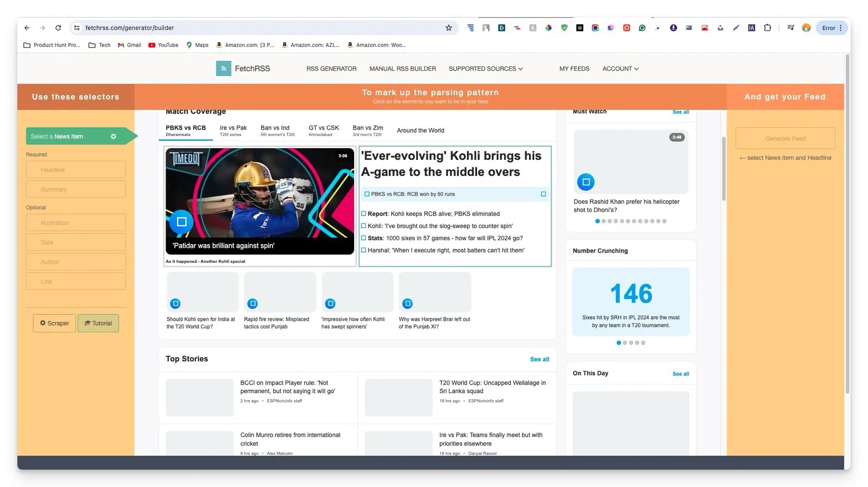Open the media control music note icon
The image size is (868, 487).
click(790, 28)
